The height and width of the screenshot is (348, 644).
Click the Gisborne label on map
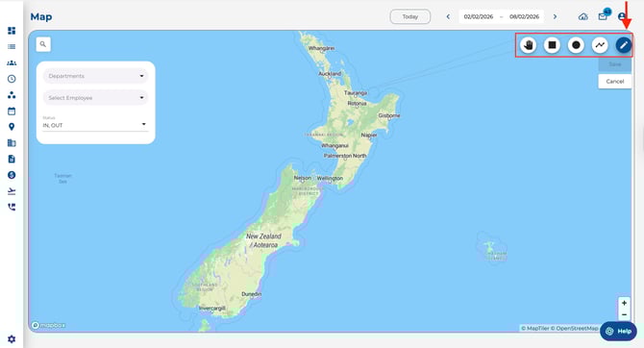click(389, 115)
